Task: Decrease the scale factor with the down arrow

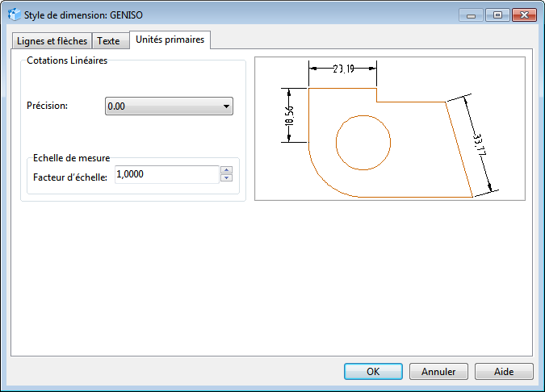Action: pyautogui.click(x=226, y=178)
